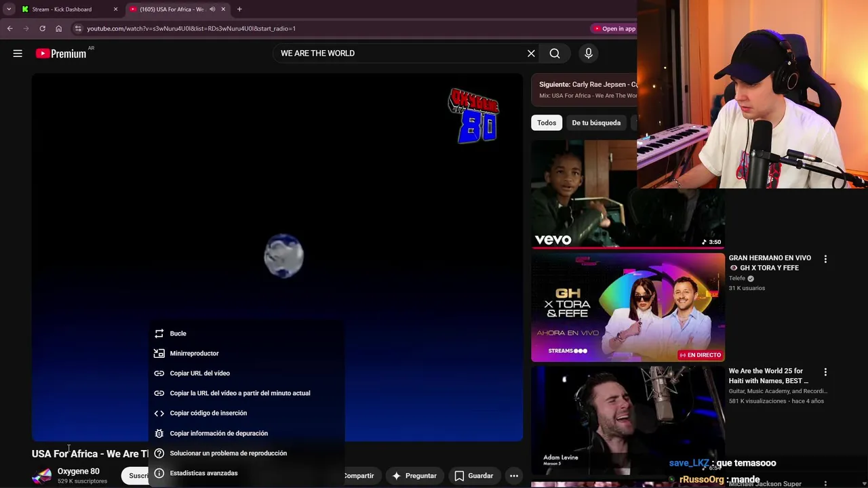The width and height of the screenshot is (868, 488).
Task: Select the De tu búsqueda chip
Action: click(x=596, y=123)
